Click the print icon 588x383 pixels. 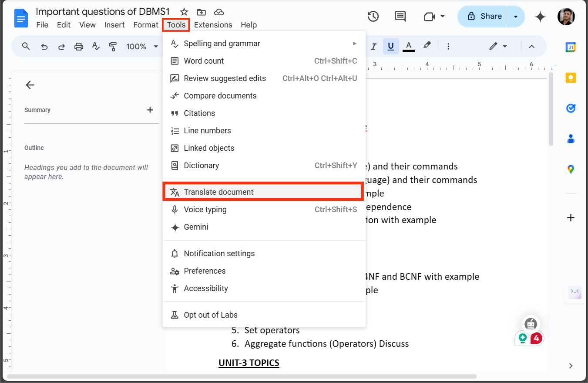click(x=79, y=46)
